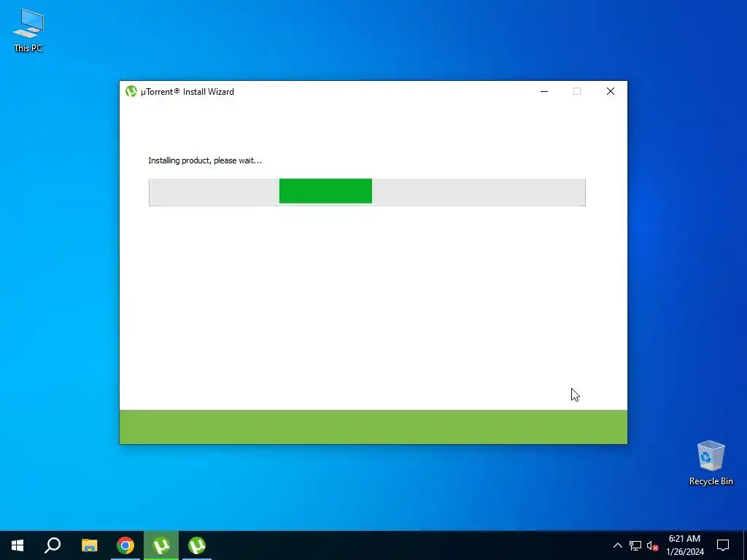Screen dimensions: 747x560
Task: Open the notification Action Center
Action: pyautogui.click(x=723, y=545)
